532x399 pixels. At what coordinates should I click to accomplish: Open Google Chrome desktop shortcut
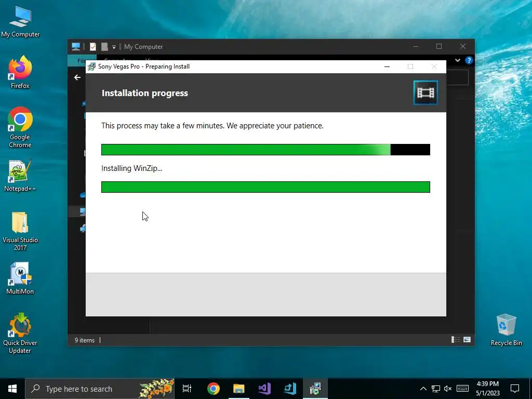tap(20, 127)
